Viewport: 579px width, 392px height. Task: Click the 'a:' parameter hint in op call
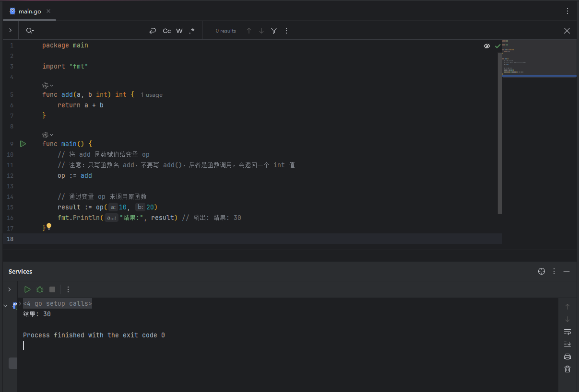(x=113, y=207)
